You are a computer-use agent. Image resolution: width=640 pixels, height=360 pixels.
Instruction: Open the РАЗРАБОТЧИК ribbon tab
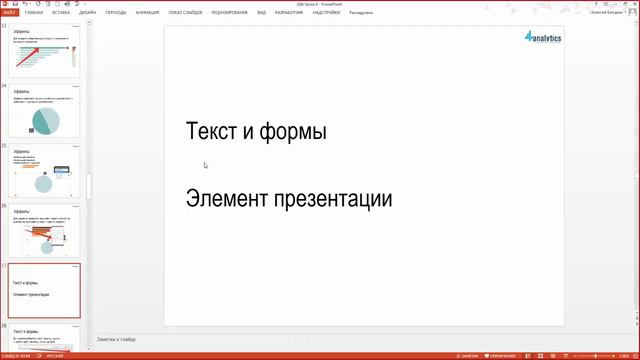(289, 13)
